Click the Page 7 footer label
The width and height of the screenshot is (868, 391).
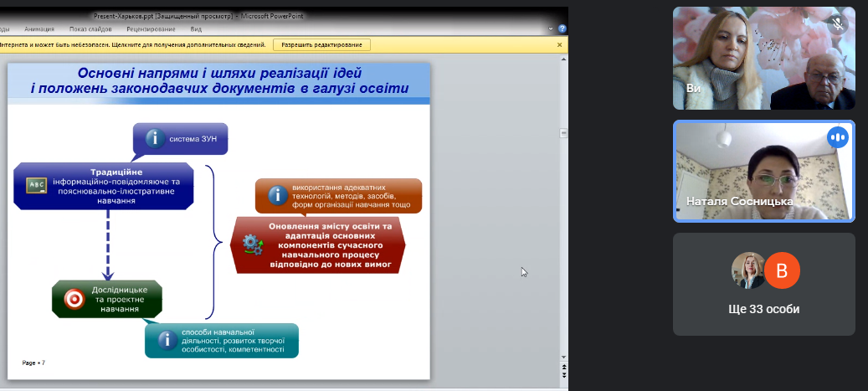33,363
